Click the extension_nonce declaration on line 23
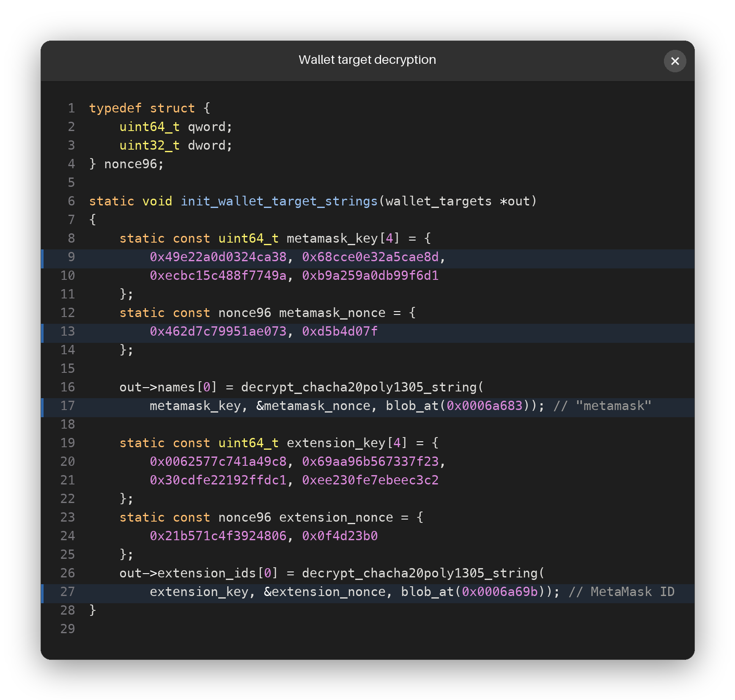The image size is (735, 700). point(336,517)
